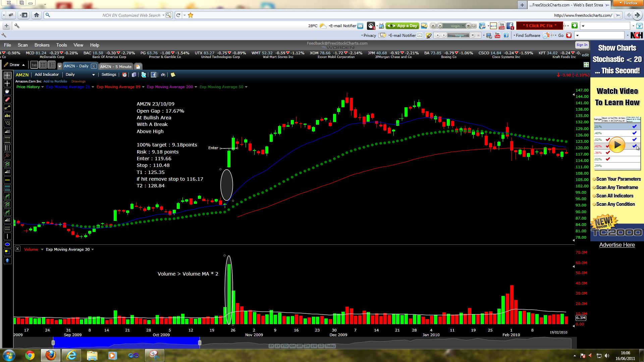Select the 5Y time range button
The image size is (644, 362).
click(271, 346)
